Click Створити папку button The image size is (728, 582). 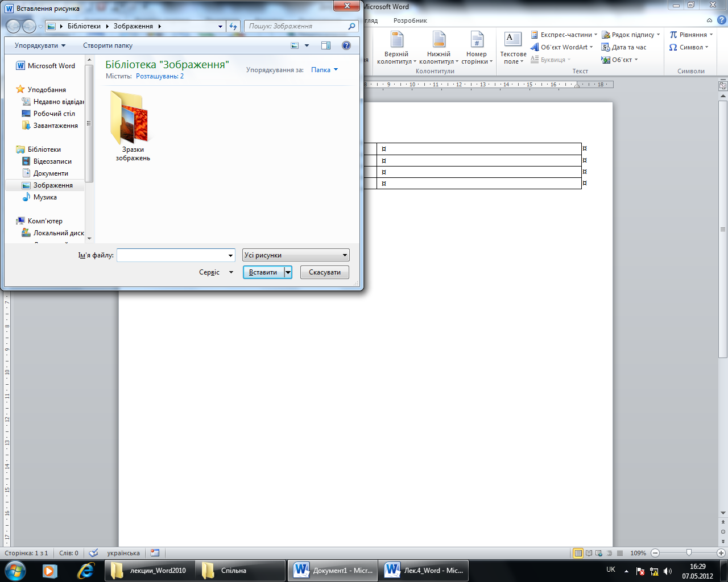[x=107, y=45]
